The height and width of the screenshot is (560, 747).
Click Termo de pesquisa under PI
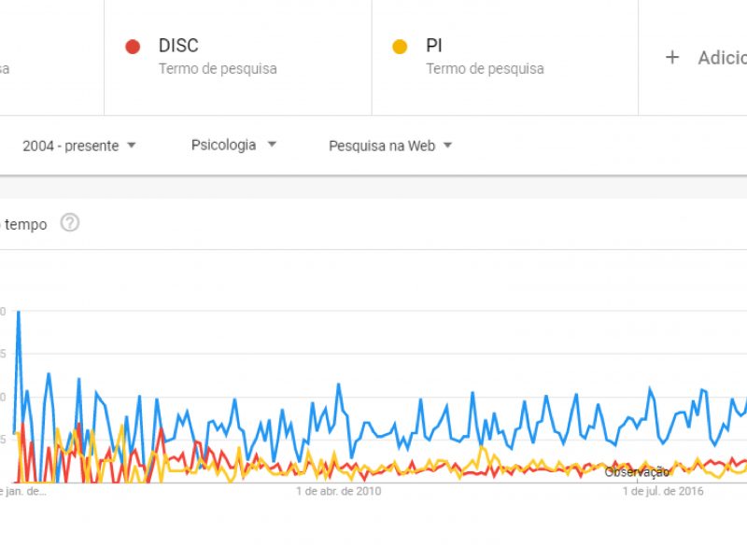coord(485,68)
